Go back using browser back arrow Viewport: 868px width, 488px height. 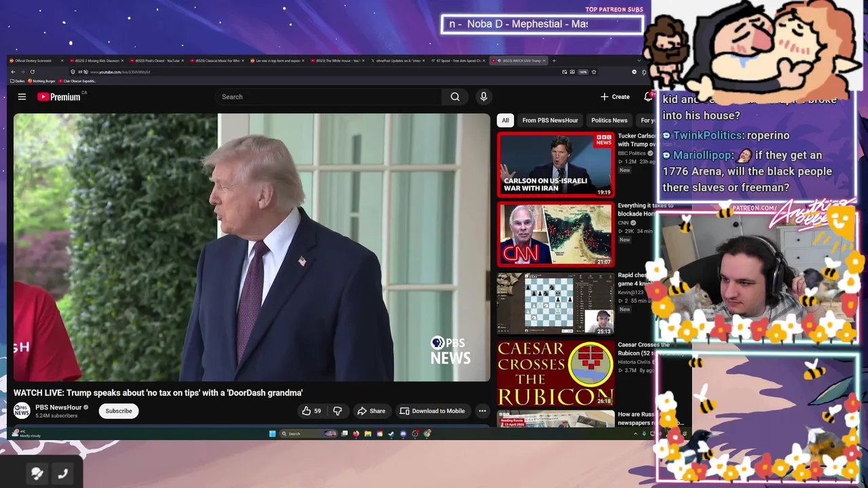13,72
